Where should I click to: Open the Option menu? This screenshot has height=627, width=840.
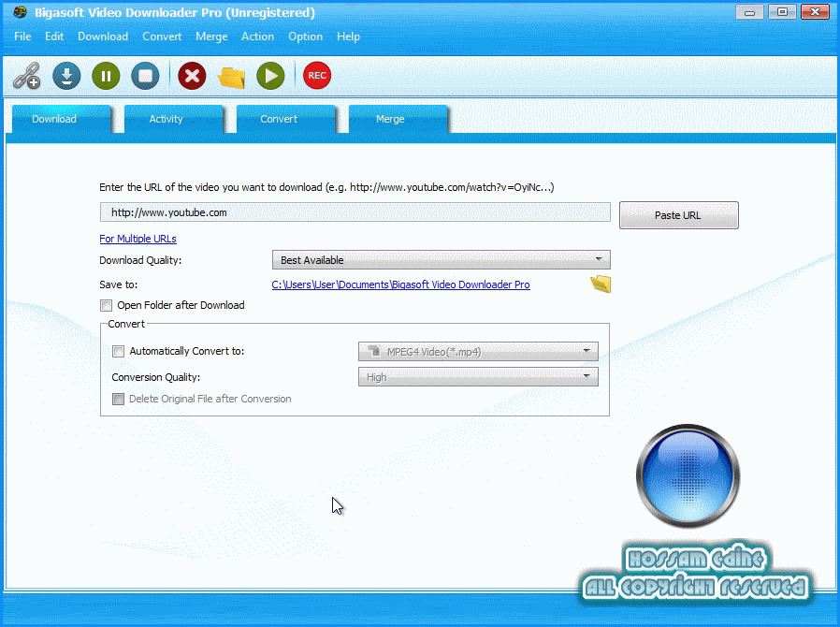305,36
